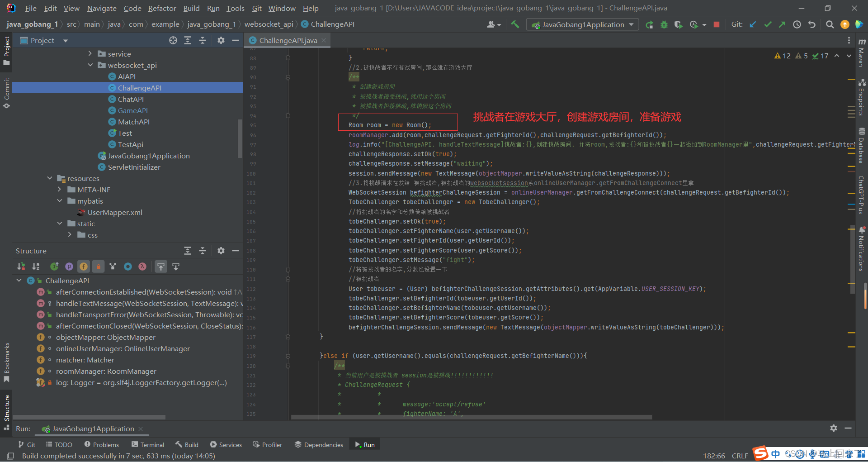Expand the service folder
This screenshot has width=868, height=462.
click(90, 54)
